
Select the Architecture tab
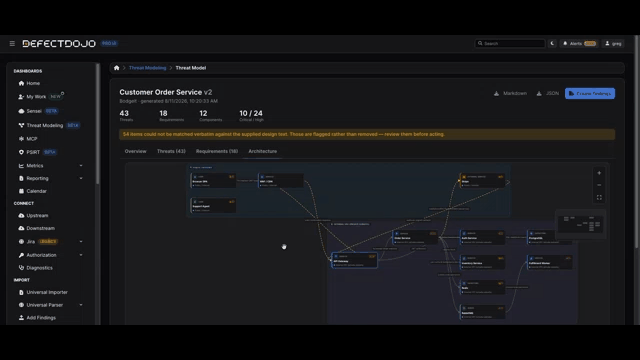coord(262,151)
